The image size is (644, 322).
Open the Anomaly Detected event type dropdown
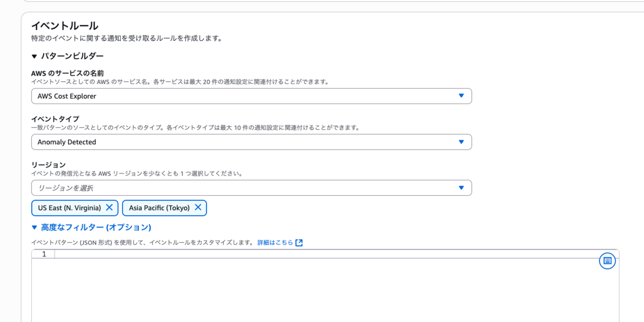click(251, 142)
